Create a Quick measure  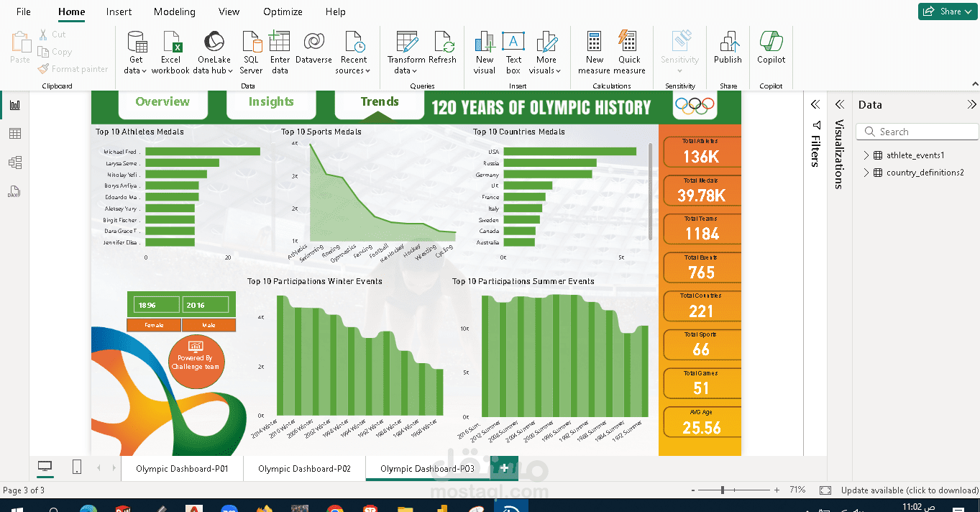[629, 52]
